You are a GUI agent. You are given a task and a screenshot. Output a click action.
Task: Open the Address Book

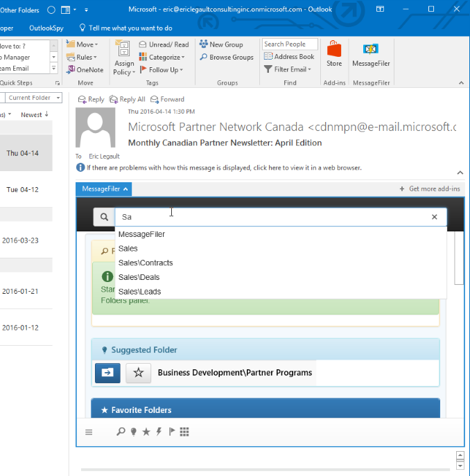tap(289, 56)
